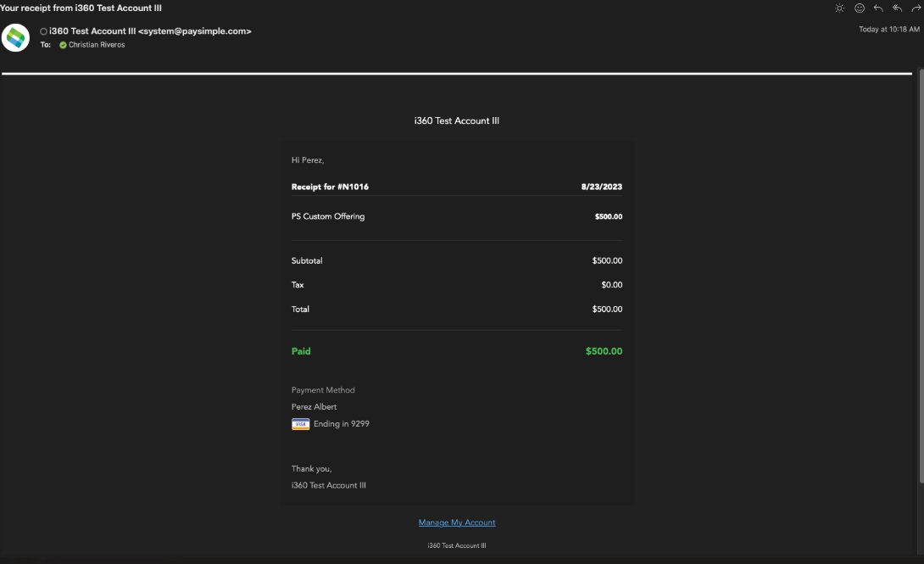Click the Subtotal $500.00 amount
The width and height of the screenshot is (924, 564).
click(x=608, y=260)
